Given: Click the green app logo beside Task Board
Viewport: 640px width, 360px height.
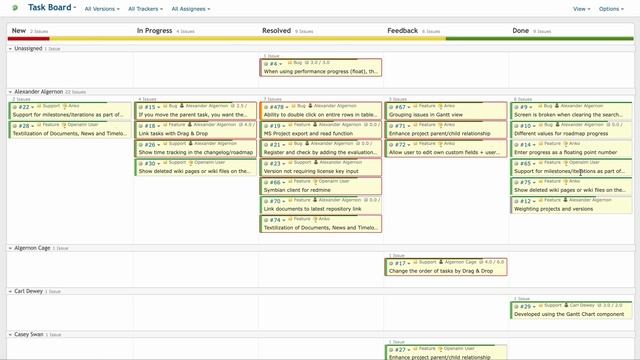Looking at the screenshot, I should point(15,8).
